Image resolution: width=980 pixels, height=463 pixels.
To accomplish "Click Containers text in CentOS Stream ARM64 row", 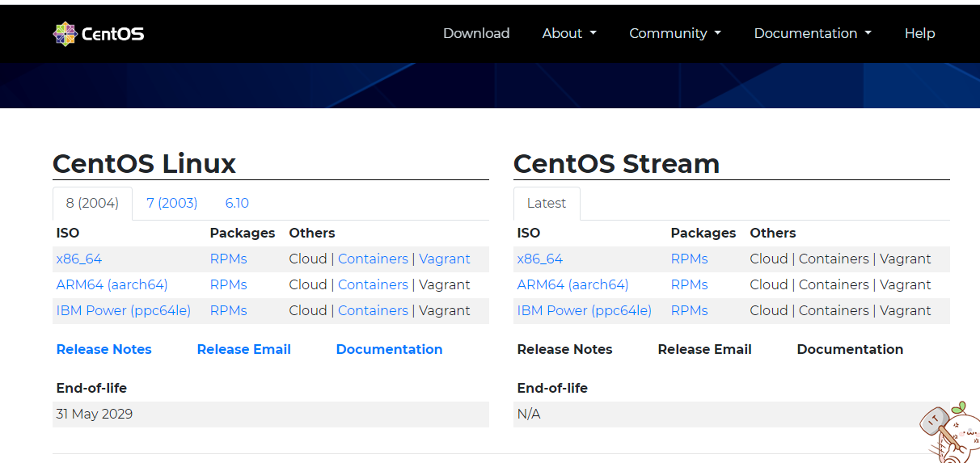I will [834, 284].
